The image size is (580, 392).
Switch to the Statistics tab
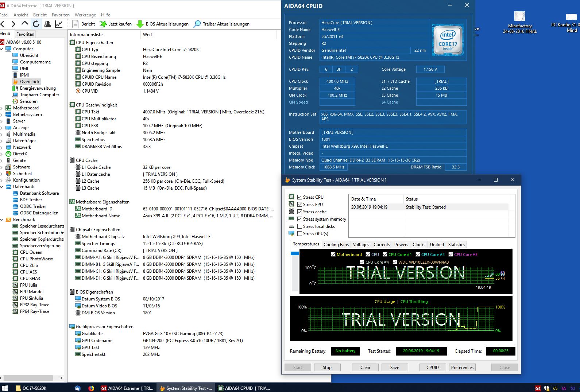pos(456,244)
